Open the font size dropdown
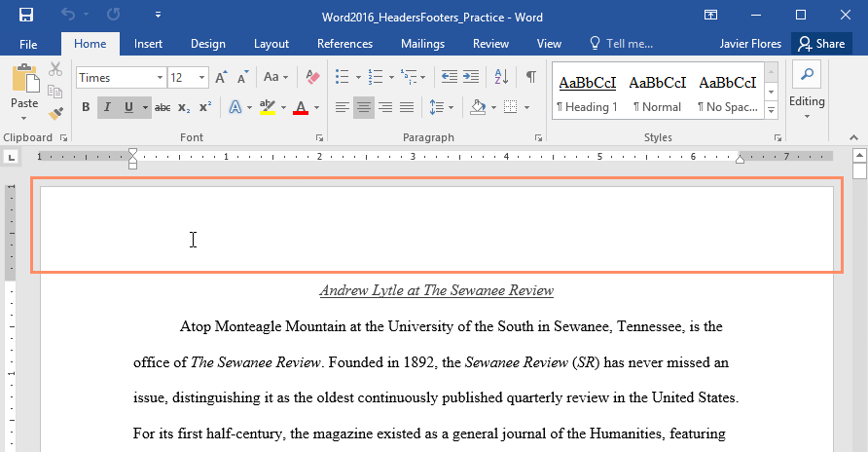868x452 pixels. (x=202, y=77)
